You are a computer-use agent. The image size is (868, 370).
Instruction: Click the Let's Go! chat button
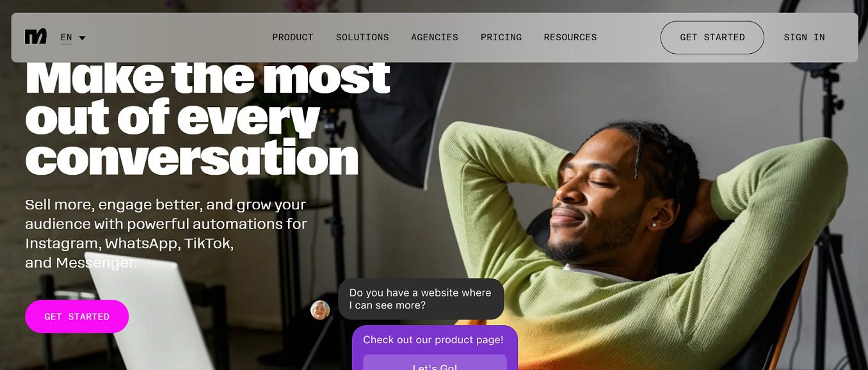[435, 363]
